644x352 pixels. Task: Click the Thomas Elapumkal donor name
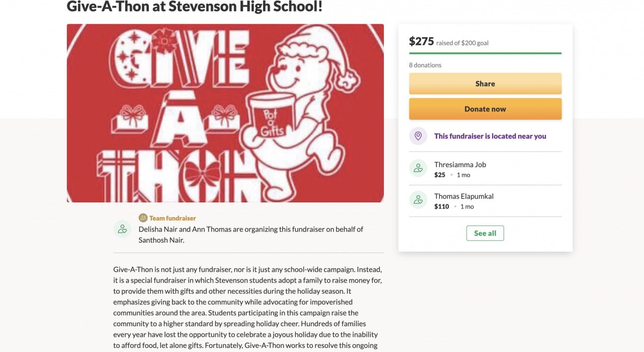(x=464, y=196)
